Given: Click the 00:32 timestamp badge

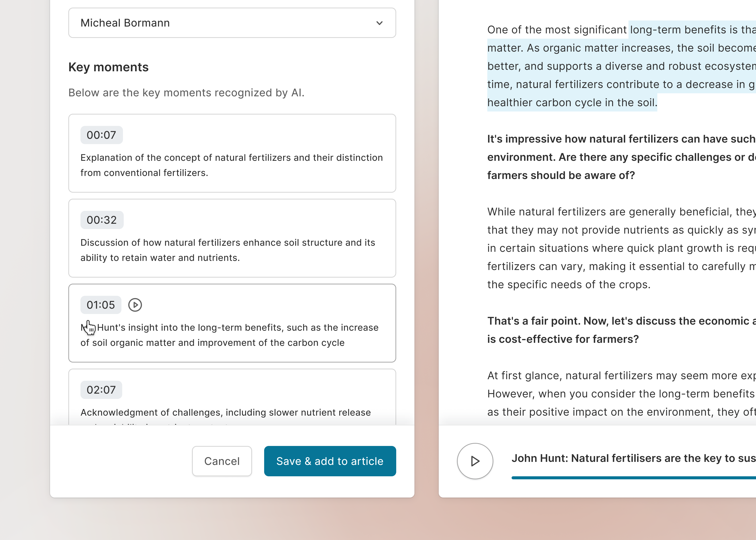Looking at the screenshot, I should (x=101, y=220).
